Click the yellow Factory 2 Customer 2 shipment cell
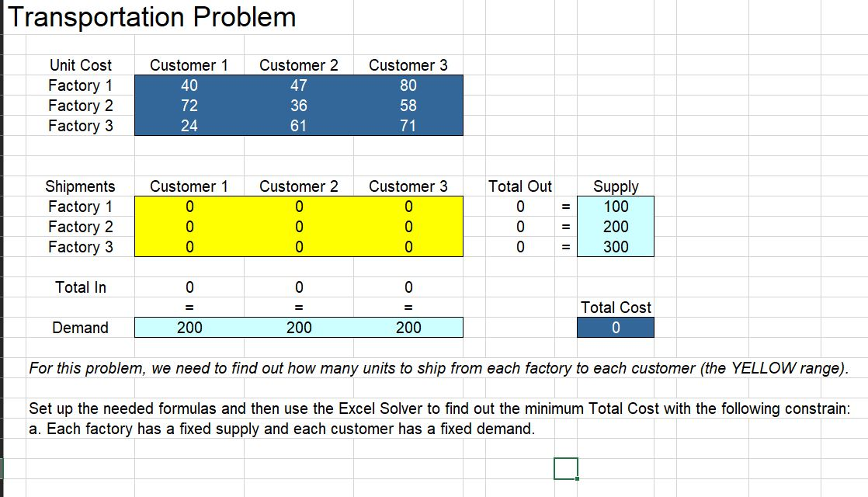Screen dimensions: 868x497 coord(298,226)
